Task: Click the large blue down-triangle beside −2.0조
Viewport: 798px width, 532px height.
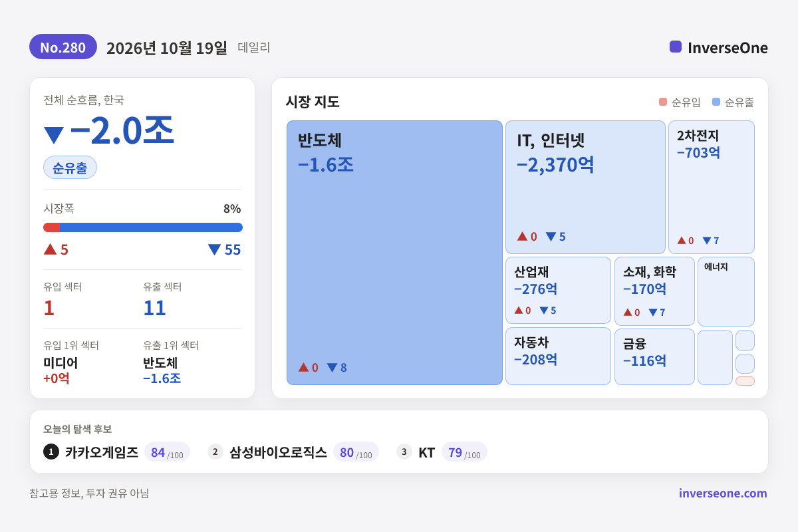Action: [53, 135]
